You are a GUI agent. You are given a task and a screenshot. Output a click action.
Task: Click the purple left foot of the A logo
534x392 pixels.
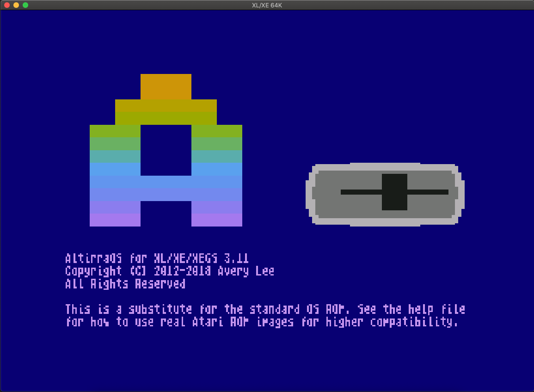(x=115, y=219)
